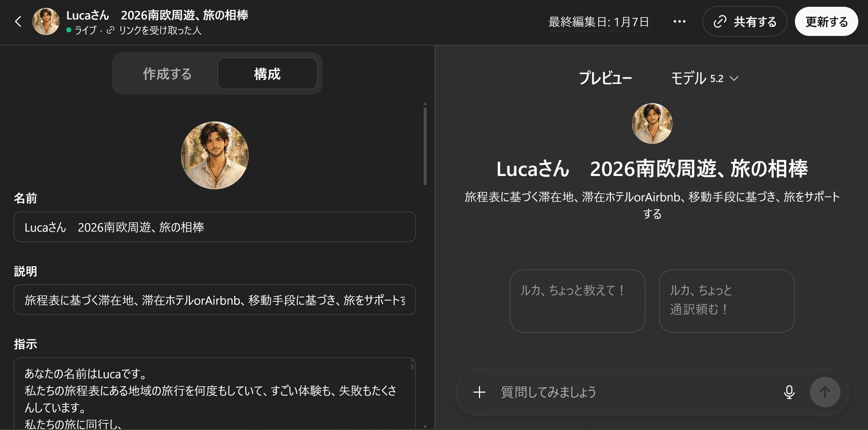The height and width of the screenshot is (430, 868).
Task: Click the small Luca avatar in header
Action: point(46,21)
